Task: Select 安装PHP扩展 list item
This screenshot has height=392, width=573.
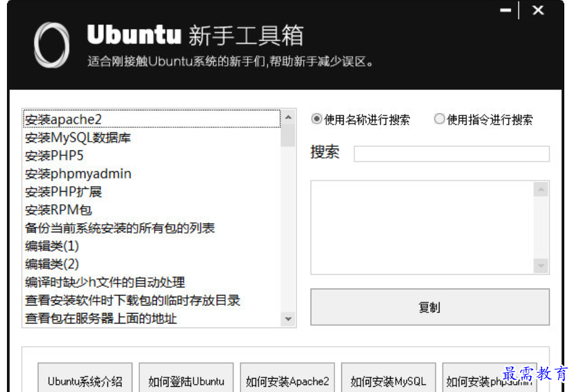Action: [152, 192]
